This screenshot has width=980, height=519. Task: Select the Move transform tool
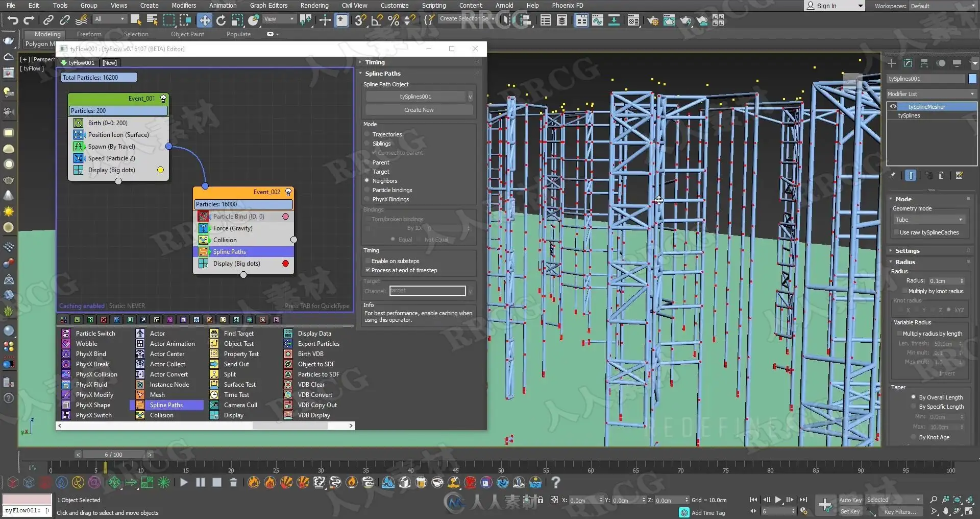click(x=205, y=20)
